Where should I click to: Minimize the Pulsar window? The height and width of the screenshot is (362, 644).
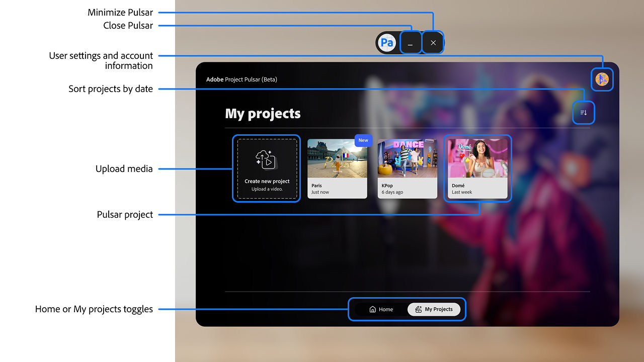click(411, 43)
